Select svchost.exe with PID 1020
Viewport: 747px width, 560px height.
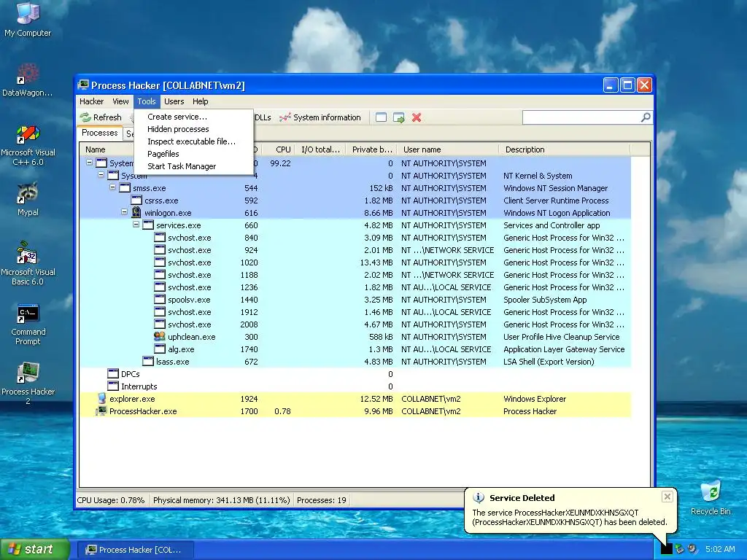(355, 262)
